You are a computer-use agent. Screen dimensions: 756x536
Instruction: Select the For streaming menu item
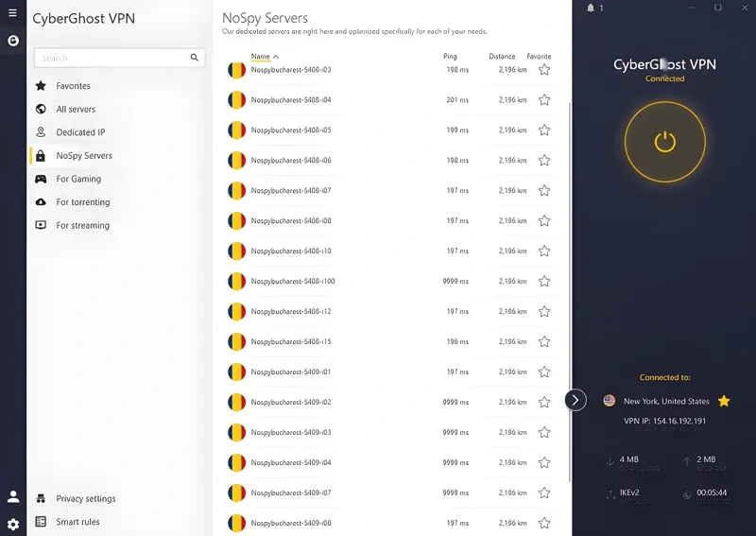pyautogui.click(x=82, y=225)
